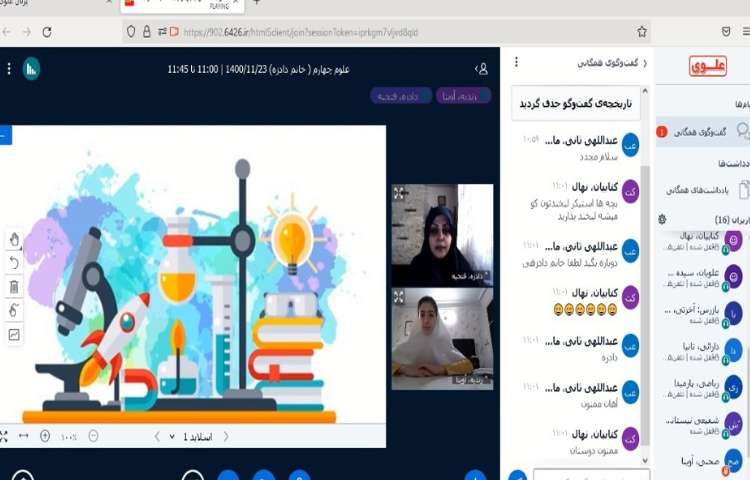Select the hand pan tool on whiteboard
The height and width of the screenshot is (480, 750).
14,240
